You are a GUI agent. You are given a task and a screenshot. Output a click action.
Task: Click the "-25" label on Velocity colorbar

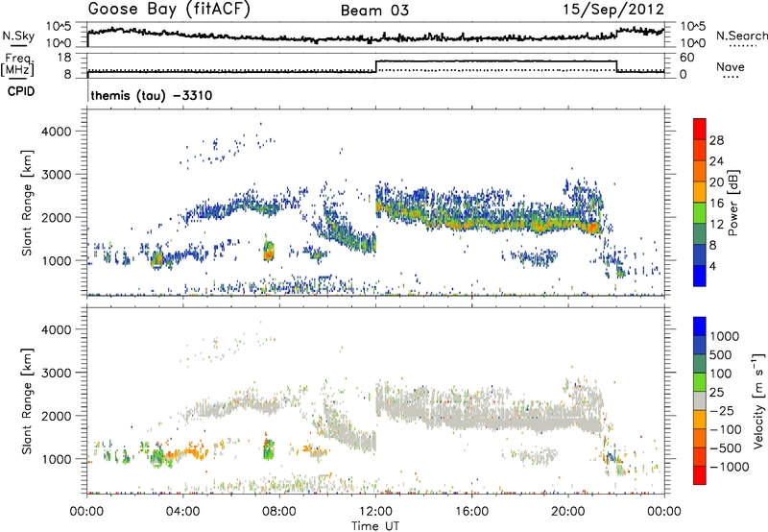722,411
